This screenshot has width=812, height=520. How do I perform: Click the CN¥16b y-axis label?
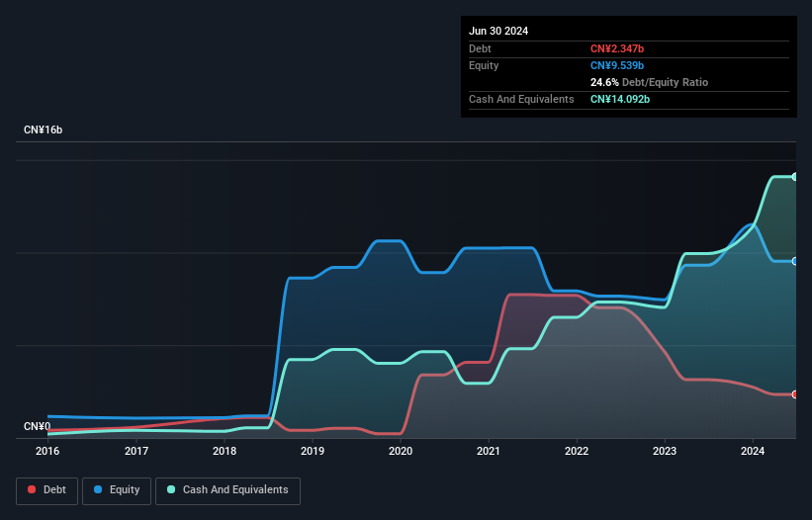coord(43,130)
